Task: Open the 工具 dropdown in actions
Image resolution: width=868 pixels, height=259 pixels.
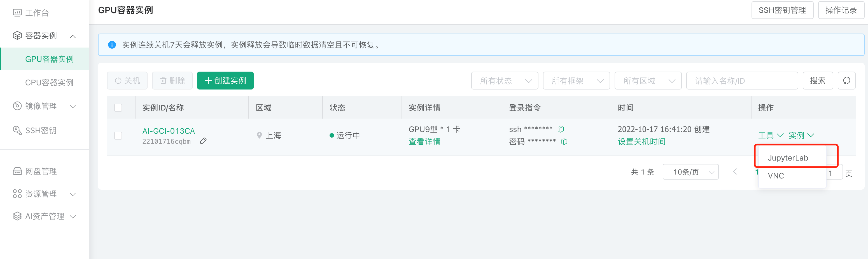Action: [x=771, y=135]
